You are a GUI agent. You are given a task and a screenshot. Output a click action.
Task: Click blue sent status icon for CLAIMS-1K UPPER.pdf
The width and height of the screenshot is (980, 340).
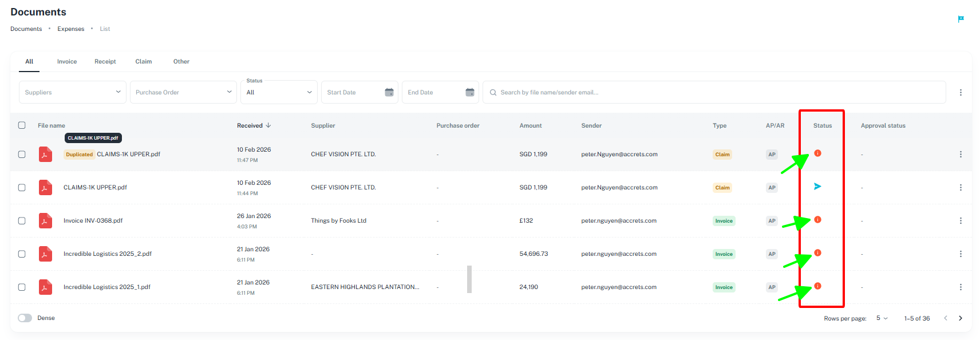point(817,187)
